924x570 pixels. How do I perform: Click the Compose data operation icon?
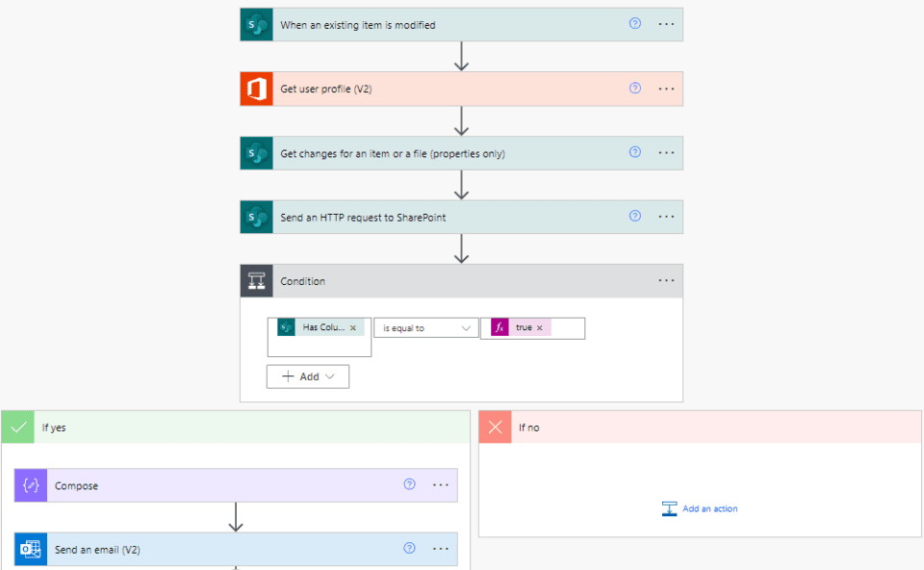pos(31,485)
